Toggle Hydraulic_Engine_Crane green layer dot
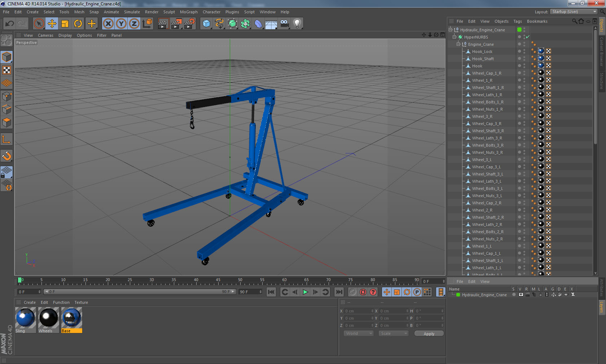 pos(519,30)
